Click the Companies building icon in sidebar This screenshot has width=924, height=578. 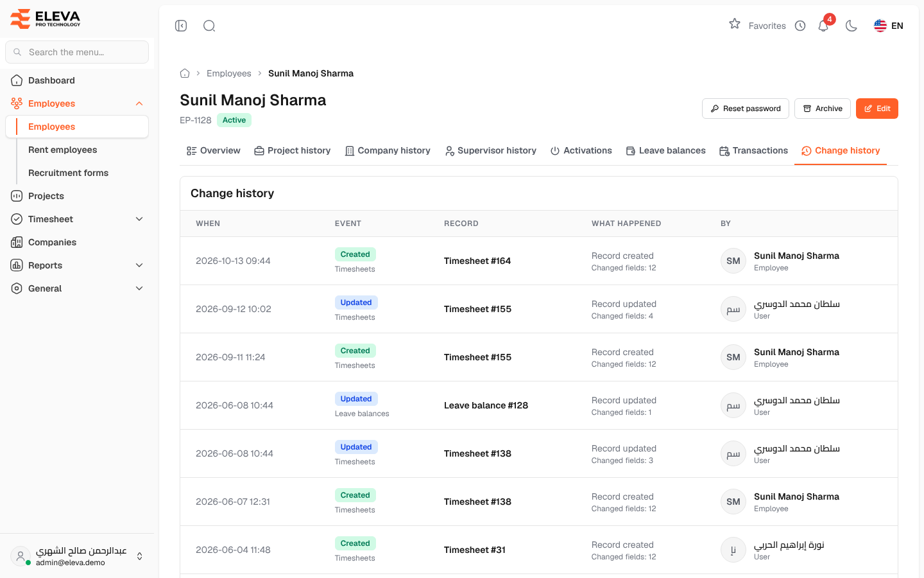[17, 242]
